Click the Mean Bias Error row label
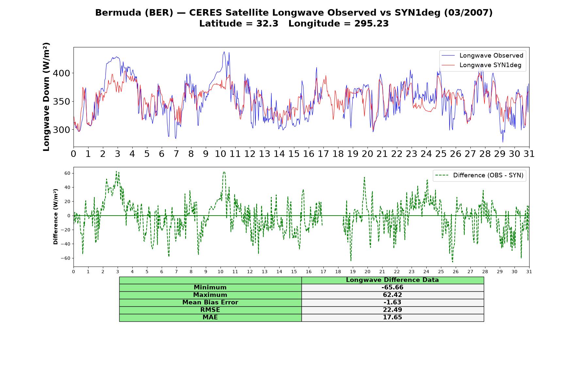Viewport: 588px width, 392px height. (x=210, y=302)
